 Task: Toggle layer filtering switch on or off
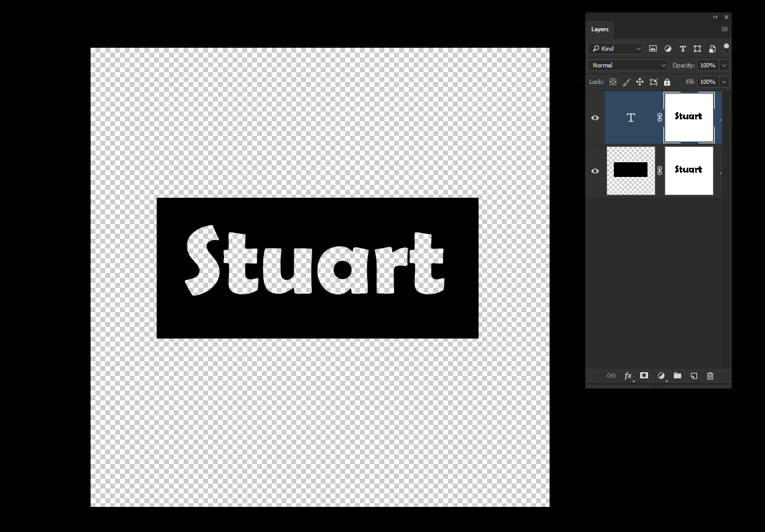tap(726, 48)
